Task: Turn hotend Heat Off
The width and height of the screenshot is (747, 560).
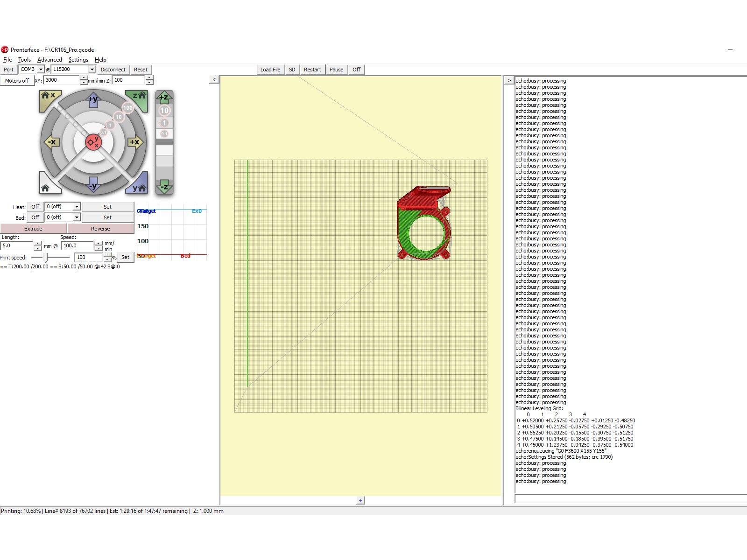Action: coord(35,207)
